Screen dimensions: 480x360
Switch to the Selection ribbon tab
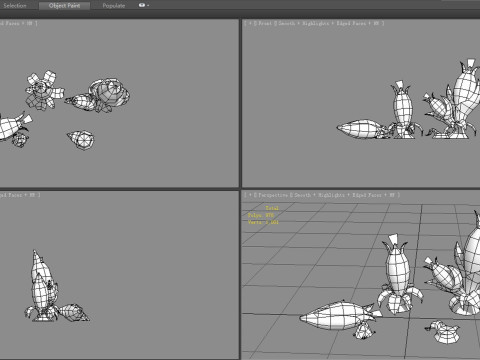tap(14, 6)
